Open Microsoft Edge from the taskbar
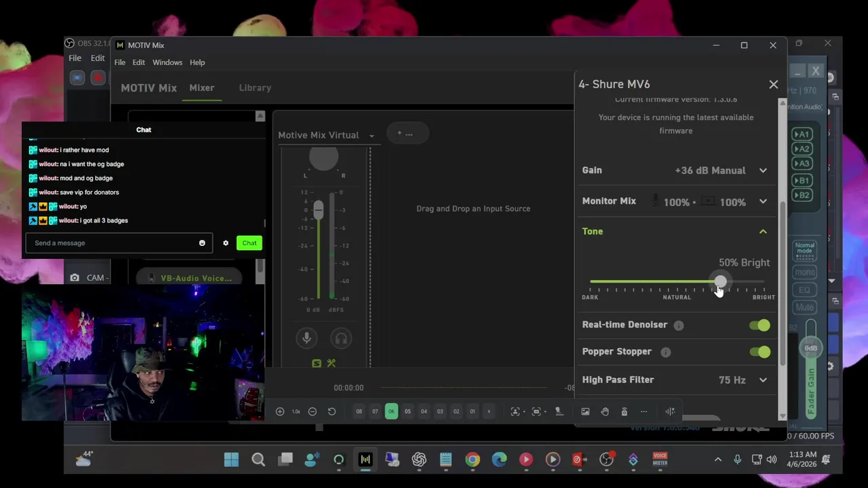 pyautogui.click(x=499, y=460)
